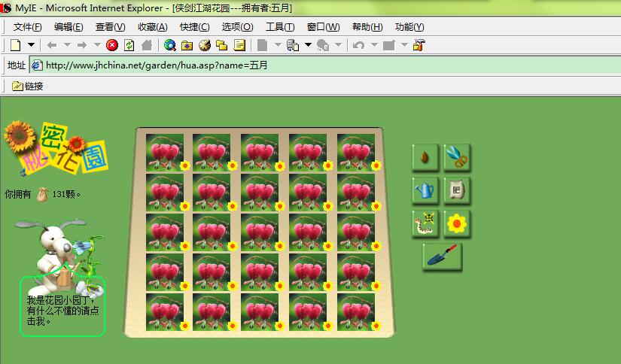Open the 功能(Y) menu
Screen dimensions: 621x364
pyautogui.click(x=409, y=27)
